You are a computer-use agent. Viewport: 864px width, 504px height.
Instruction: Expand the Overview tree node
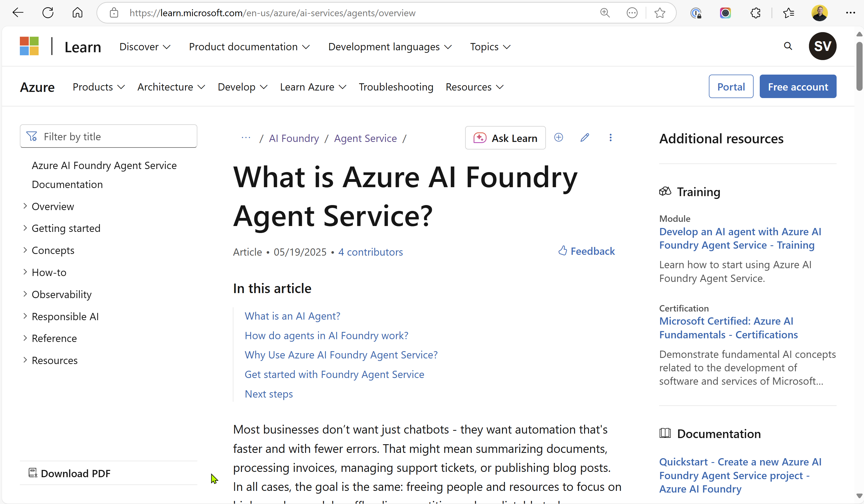[25, 206]
